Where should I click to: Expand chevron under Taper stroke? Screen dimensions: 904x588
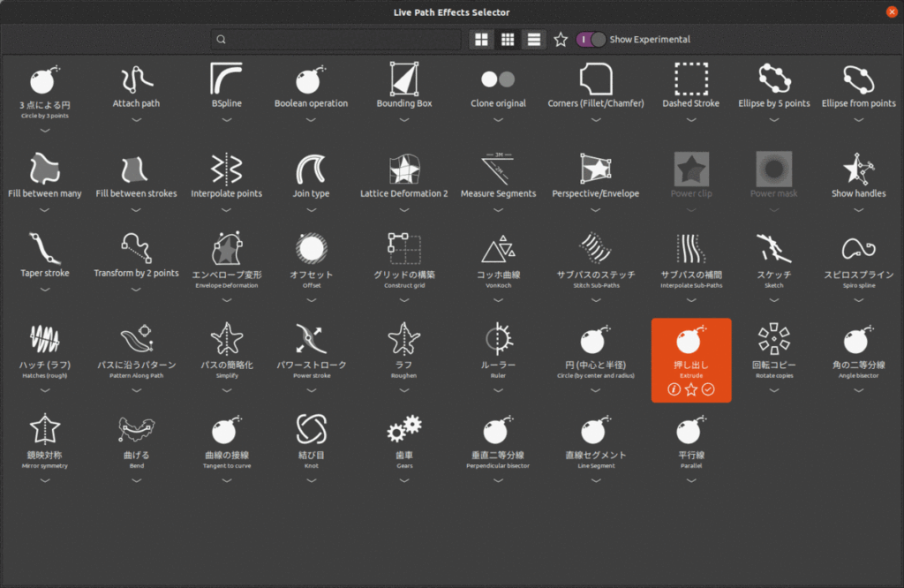(x=44, y=290)
